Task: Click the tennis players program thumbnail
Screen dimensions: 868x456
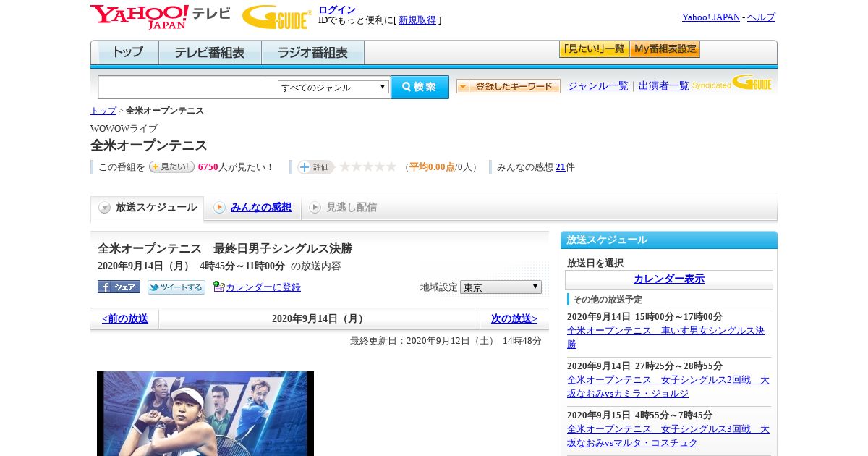Action: [x=205, y=413]
